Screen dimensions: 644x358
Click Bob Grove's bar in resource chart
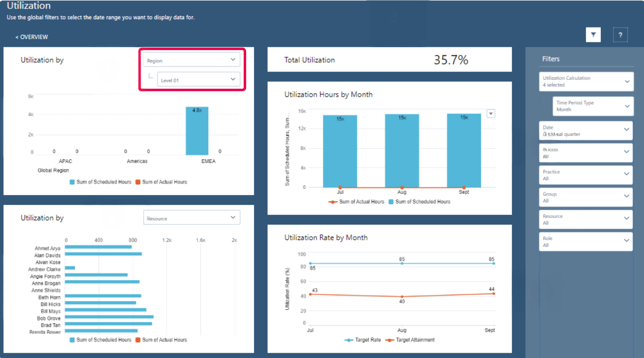pos(109,318)
